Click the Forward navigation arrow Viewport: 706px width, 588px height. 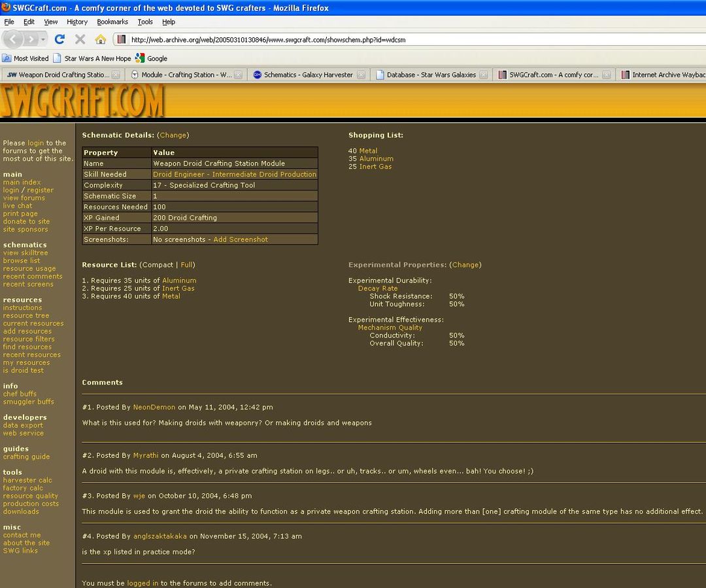point(31,39)
